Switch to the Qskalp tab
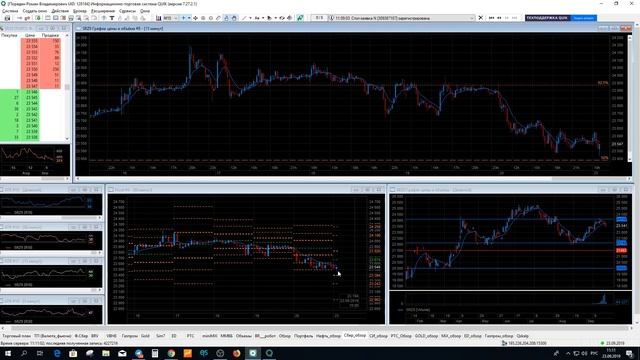The image size is (640, 360). [x=522, y=336]
